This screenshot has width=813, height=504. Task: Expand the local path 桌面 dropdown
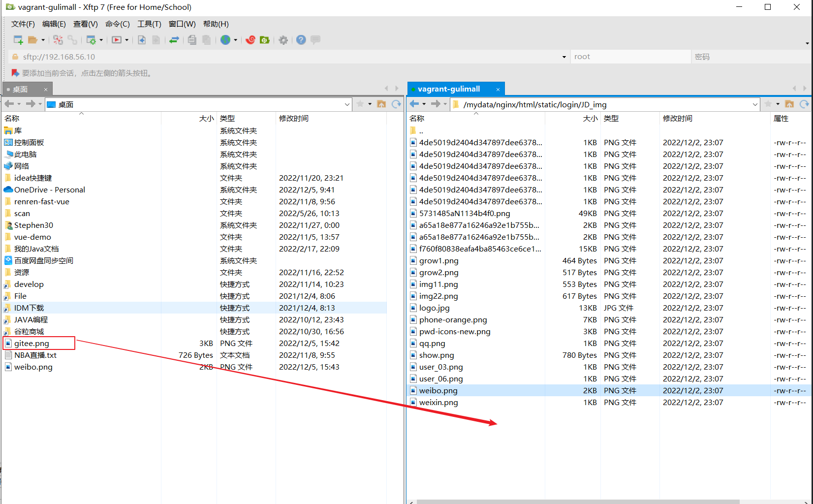click(x=347, y=104)
